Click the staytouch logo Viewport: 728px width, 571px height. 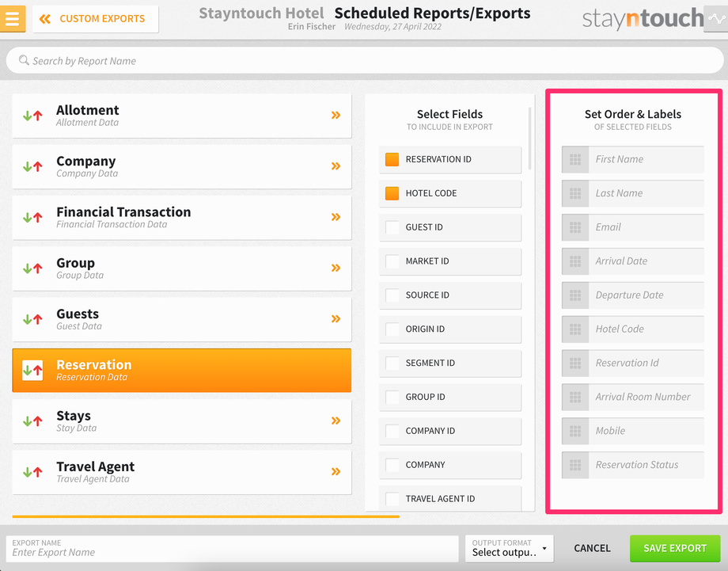pos(643,18)
